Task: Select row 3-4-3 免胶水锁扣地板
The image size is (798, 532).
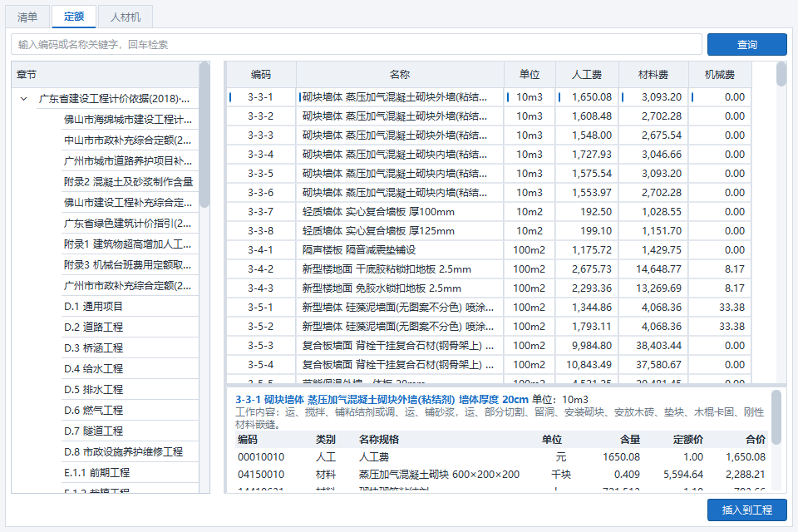Action: tap(489, 288)
